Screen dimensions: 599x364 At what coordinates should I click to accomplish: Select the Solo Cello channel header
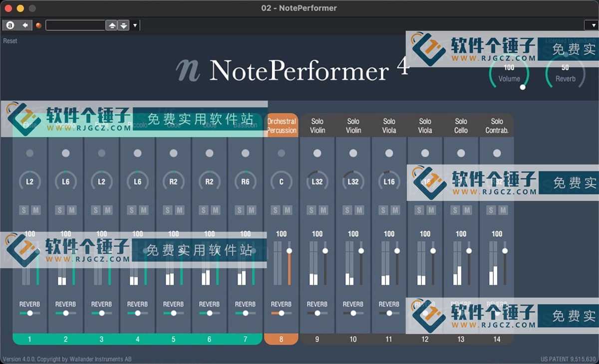point(461,126)
